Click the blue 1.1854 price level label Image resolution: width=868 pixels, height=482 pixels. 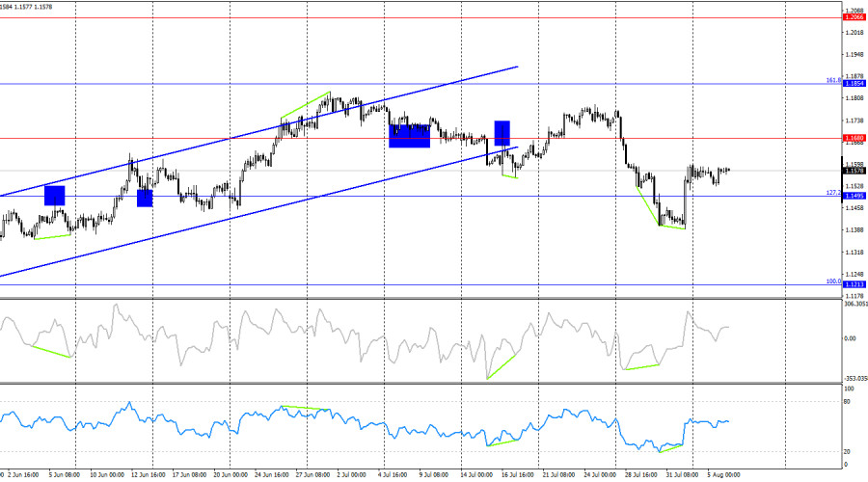(x=854, y=84)
